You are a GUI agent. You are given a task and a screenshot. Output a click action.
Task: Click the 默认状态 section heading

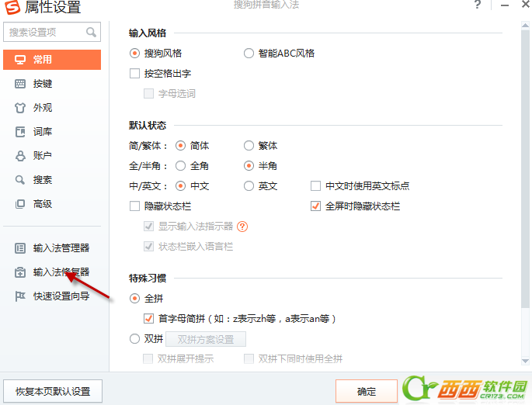click(148, 126)
